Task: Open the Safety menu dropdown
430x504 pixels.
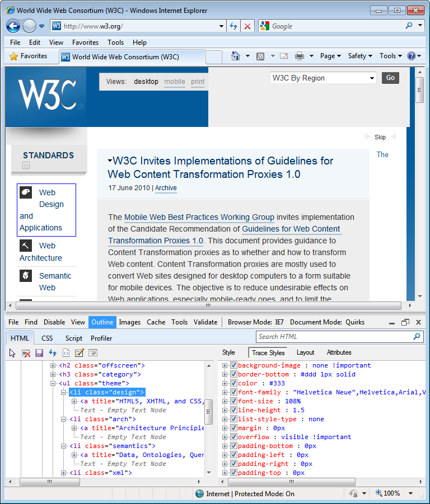Action: pos(360,56)
